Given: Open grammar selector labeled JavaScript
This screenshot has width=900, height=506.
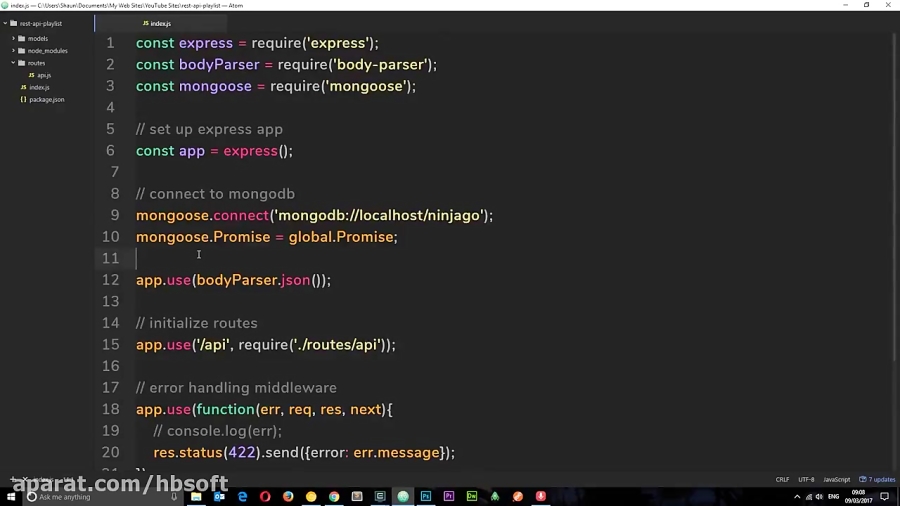Looking at the screenshot, I should pyautogui.click(x=836, y=480).
